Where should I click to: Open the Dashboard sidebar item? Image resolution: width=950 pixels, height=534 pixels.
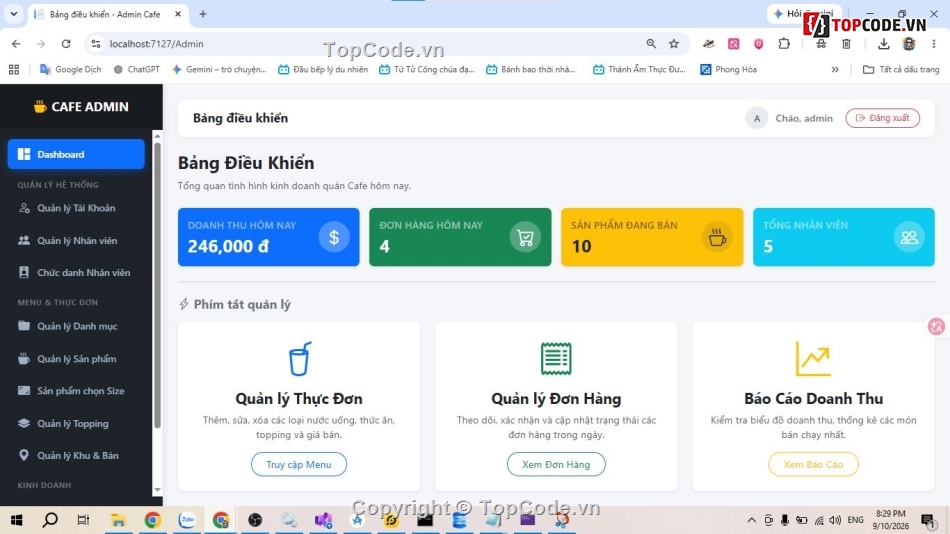(76, 154)
